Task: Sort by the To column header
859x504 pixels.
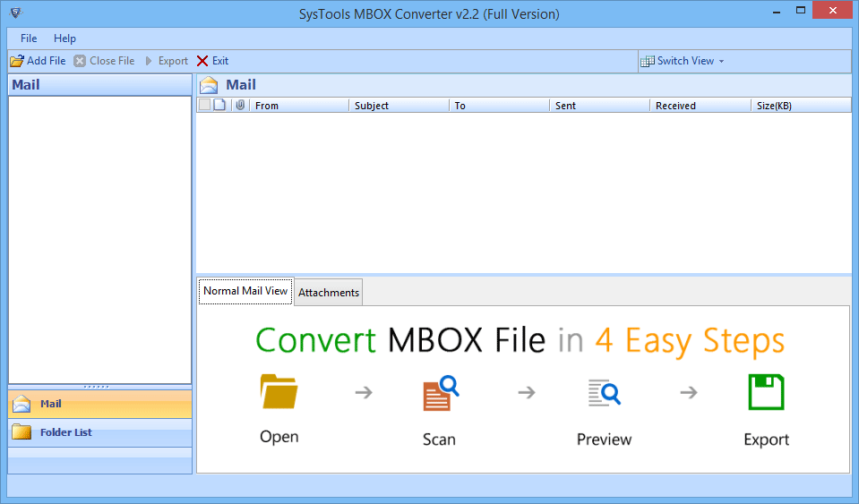Action: (x=499, y=105)
